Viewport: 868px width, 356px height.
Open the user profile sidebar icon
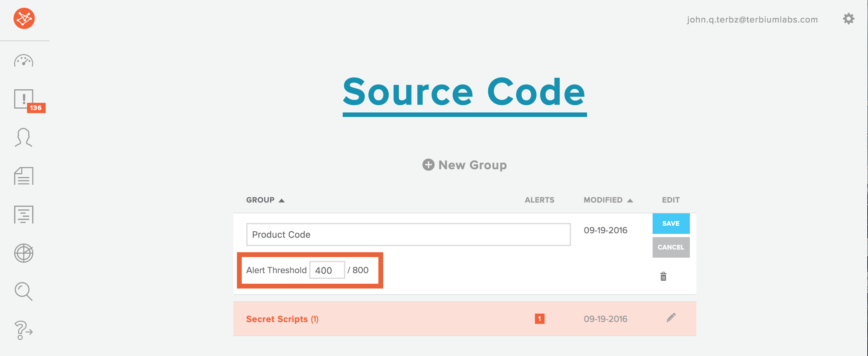tap(23, 138)
